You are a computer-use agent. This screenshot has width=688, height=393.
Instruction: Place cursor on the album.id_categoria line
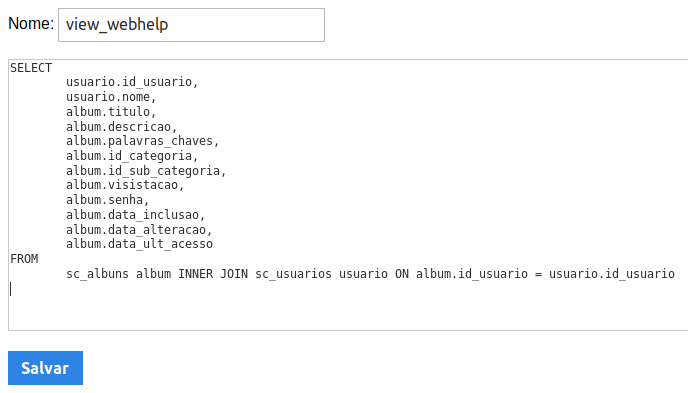coord(132,156)
